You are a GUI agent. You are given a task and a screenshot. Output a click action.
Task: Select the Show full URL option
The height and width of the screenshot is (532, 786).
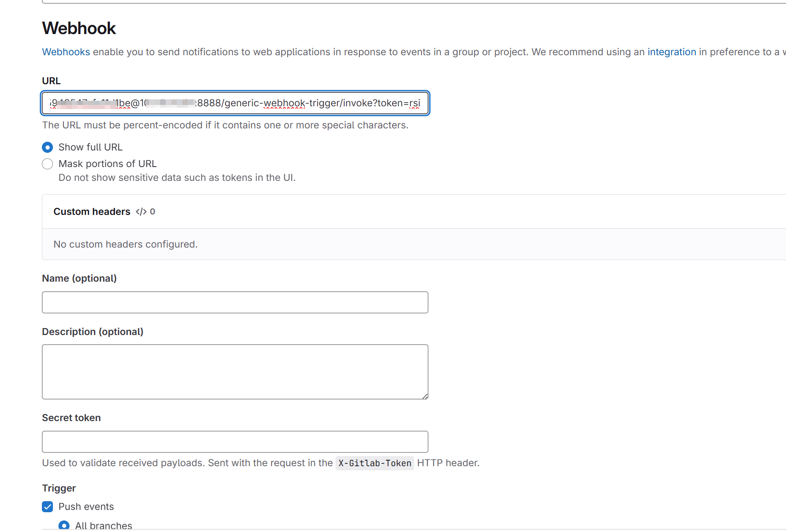tap(47, 147)
